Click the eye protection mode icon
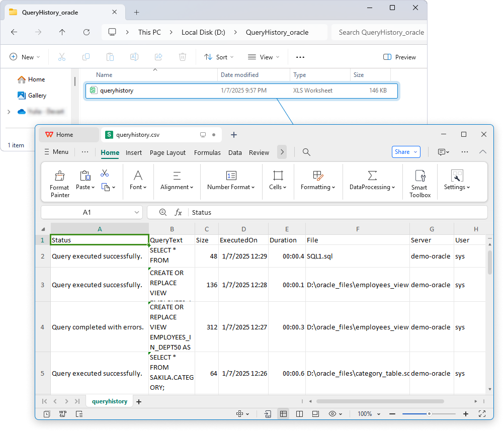504x432 pixels. (x=332, y=414)
